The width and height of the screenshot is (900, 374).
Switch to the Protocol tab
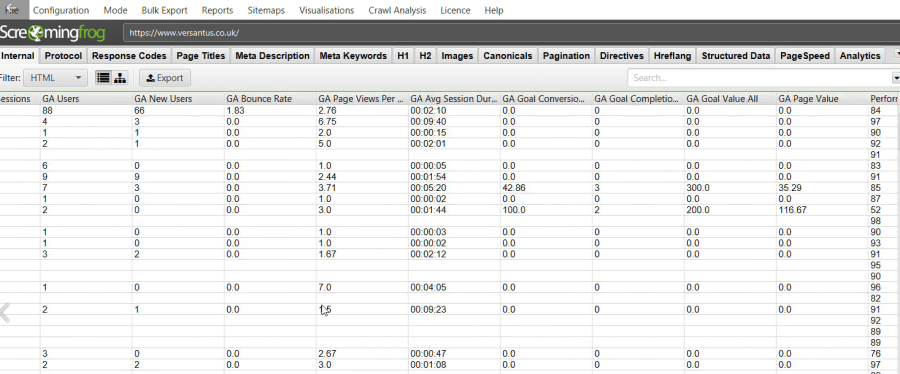click(x=63, y=56)
